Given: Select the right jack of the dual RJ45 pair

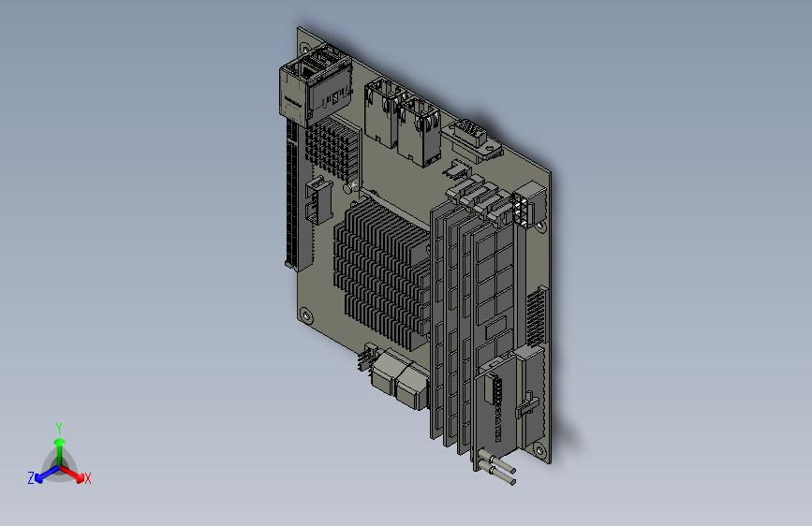Looking at the screenshot, I should (x=420, y=131).
